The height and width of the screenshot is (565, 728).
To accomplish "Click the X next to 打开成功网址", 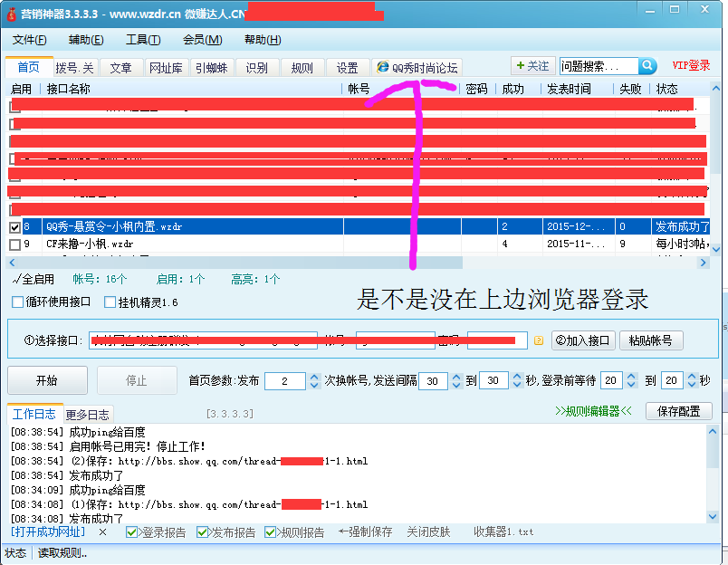I will pos(102,531).
